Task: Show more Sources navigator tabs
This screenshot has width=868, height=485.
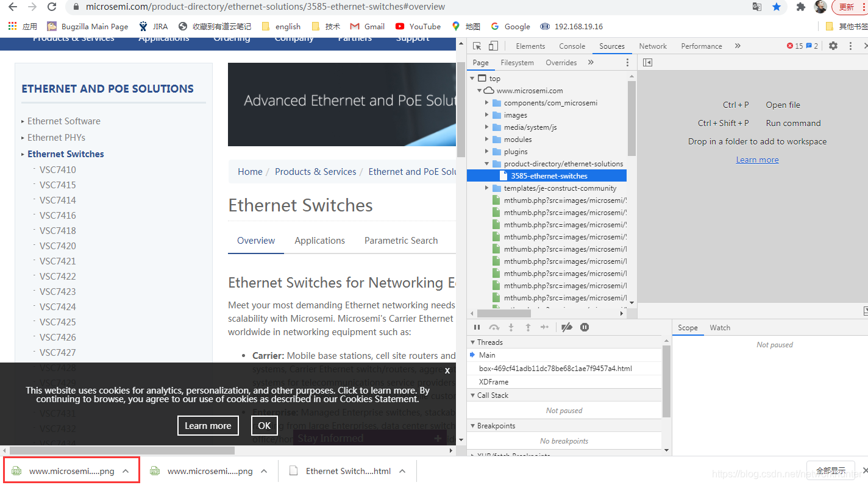Action: pyautogui.click(x=591, y=63)
